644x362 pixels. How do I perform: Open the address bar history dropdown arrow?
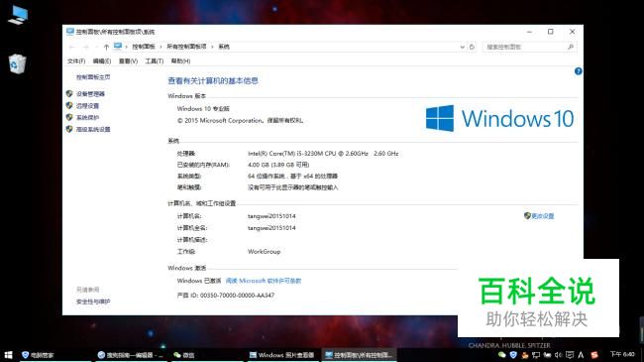(x=462, y=47)
